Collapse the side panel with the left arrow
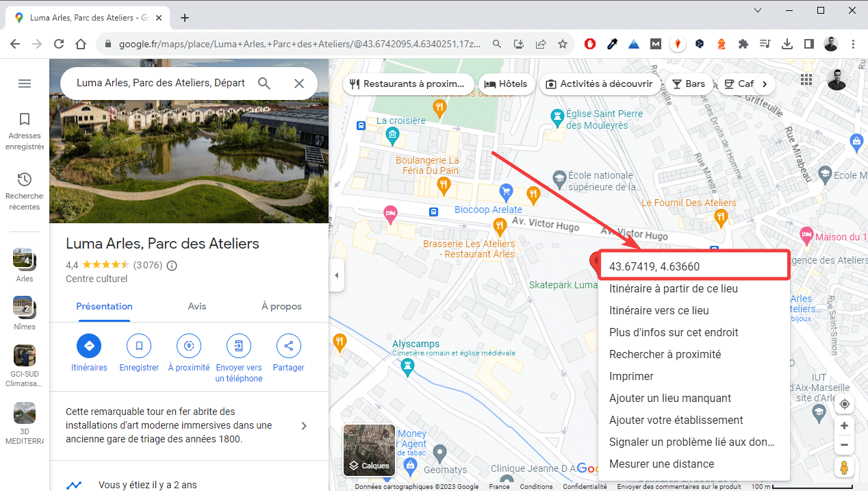 coord(336,275)
